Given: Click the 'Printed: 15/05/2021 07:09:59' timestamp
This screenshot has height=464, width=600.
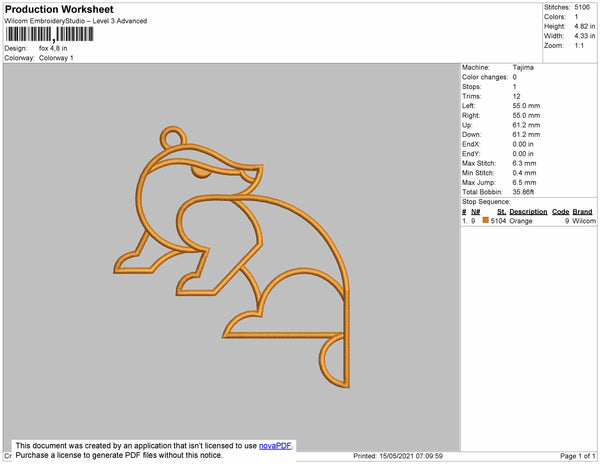Looking at the screenshot, I should (398, 456).
